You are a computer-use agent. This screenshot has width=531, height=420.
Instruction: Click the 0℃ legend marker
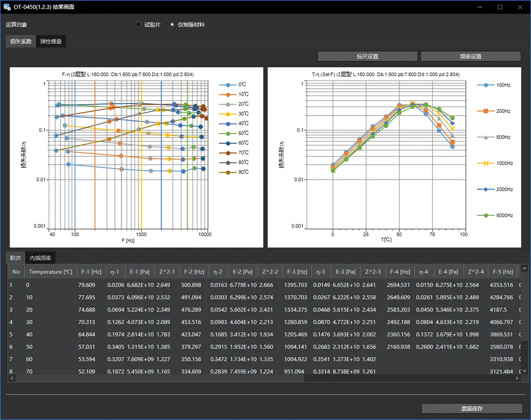[228, 84]
